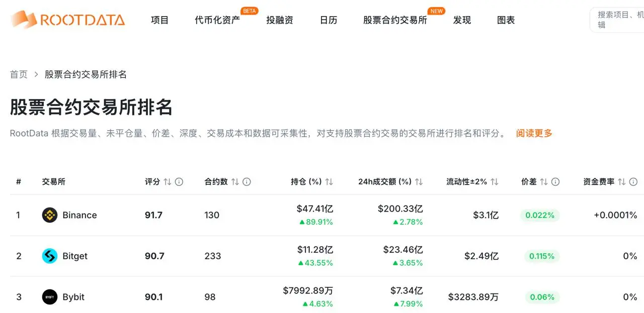Click the 交易所 column header
This screenshot has width=644, height=313.
pyautogui.click(x=54, y=182)
